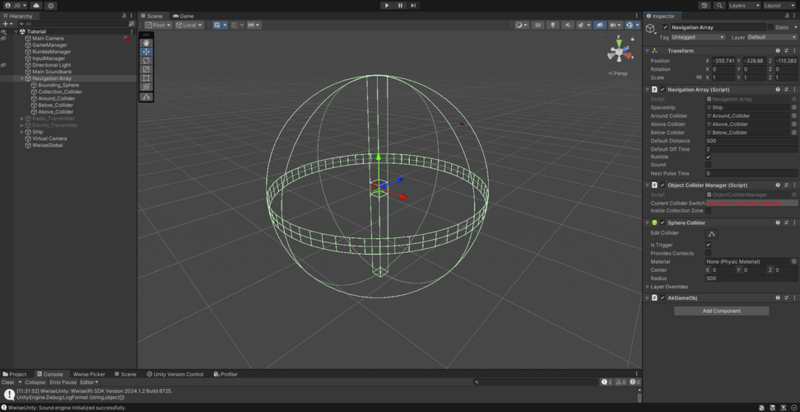The width and height of the screenshot is (800, 412).
Task: Click the Radius input field
Action: 751,278
